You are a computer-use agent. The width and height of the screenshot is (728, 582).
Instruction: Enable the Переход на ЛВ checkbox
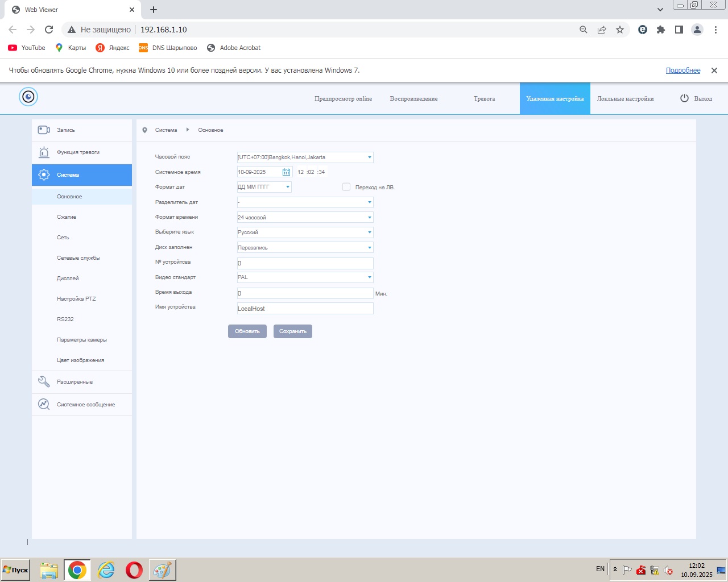pyautogui.click(x=346, y=187)
